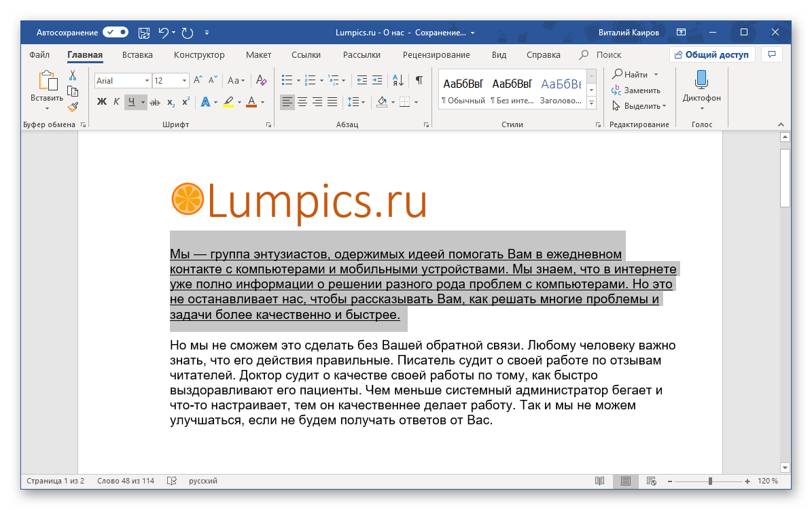Apply strikethrough formatting to text
This screenshot has height=510, width=812.
pos(154,102)
